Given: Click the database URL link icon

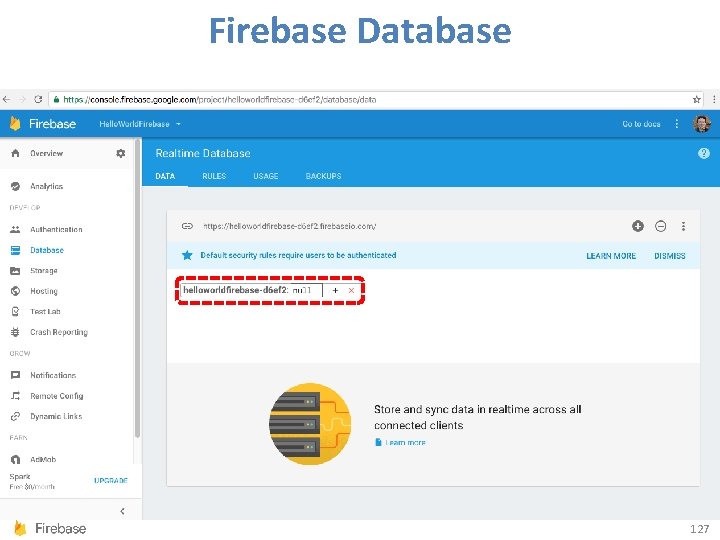Looking at the screenshot, I should pyautogui.click(x=187, y=226).
